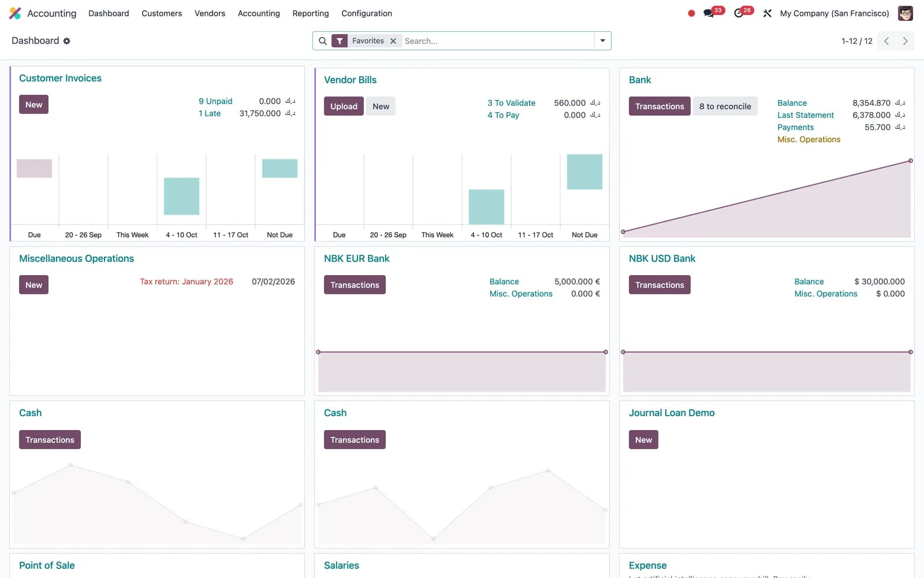Screen dimensions: 924x578
Task: Open the red recording indicator icon
Action: (x=691, y=13)
